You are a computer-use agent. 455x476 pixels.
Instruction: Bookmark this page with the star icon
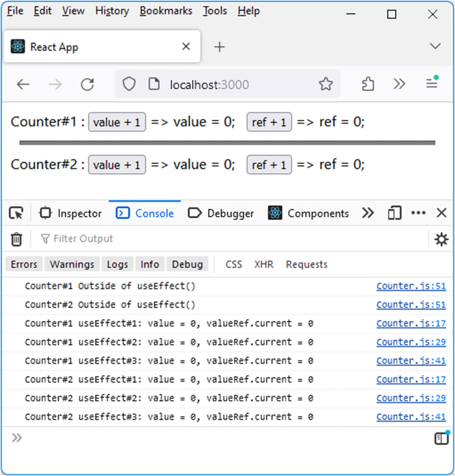(326, 84)
